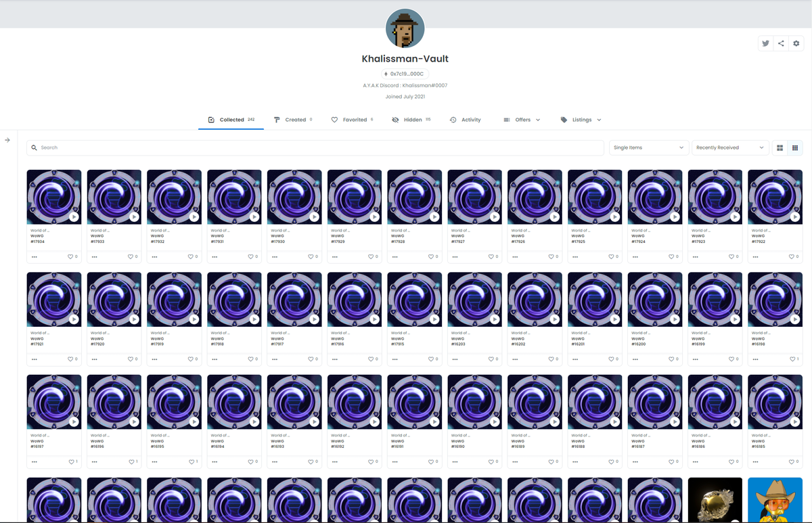
Task: Open more options for WoWG #17927
Action: (455, 257)
